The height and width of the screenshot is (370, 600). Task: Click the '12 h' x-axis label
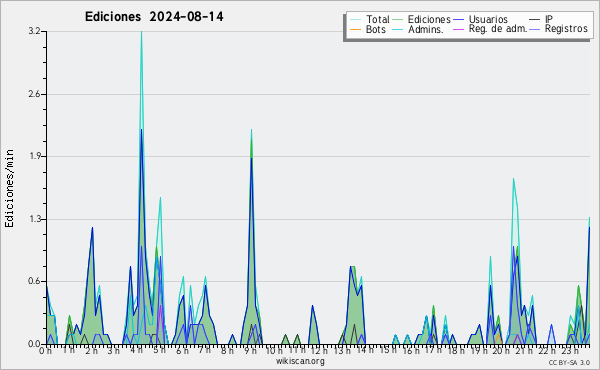pyautogui.click(x=319, y=351)
